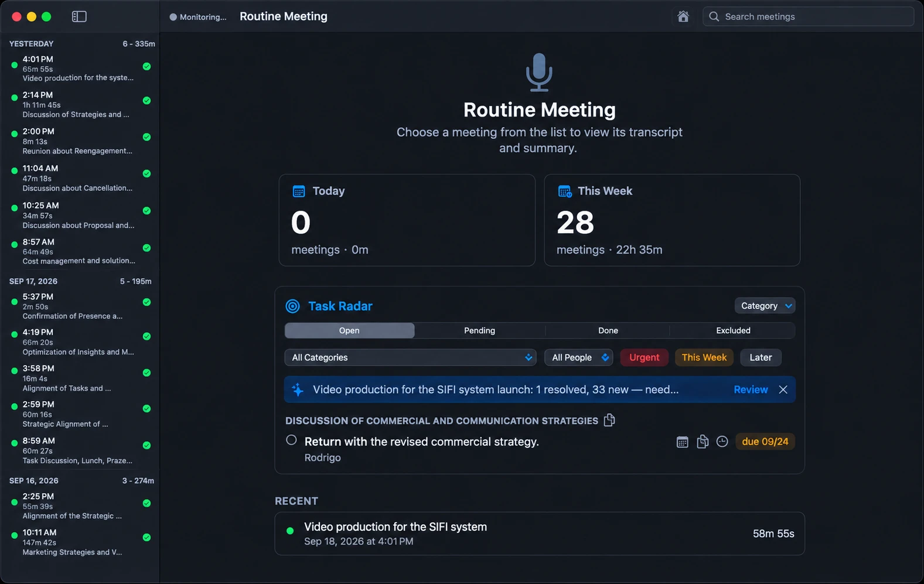Select the 8:57 AM Cost management meeting
924x584 pixels.
pyautogui.click(x=80, y=251)
